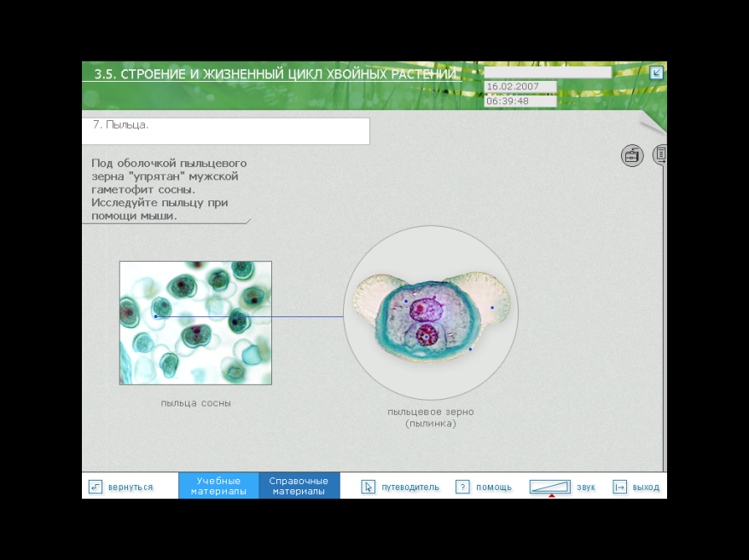The height and width of the screenshot is (560, 749).
Task: Click blue dot on pollen grain wall
Action: click(x=470, y=349)
